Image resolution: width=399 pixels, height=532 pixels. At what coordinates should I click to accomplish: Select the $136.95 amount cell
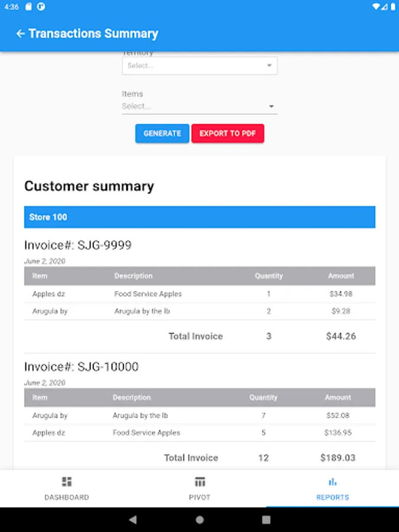pos(338,433)
